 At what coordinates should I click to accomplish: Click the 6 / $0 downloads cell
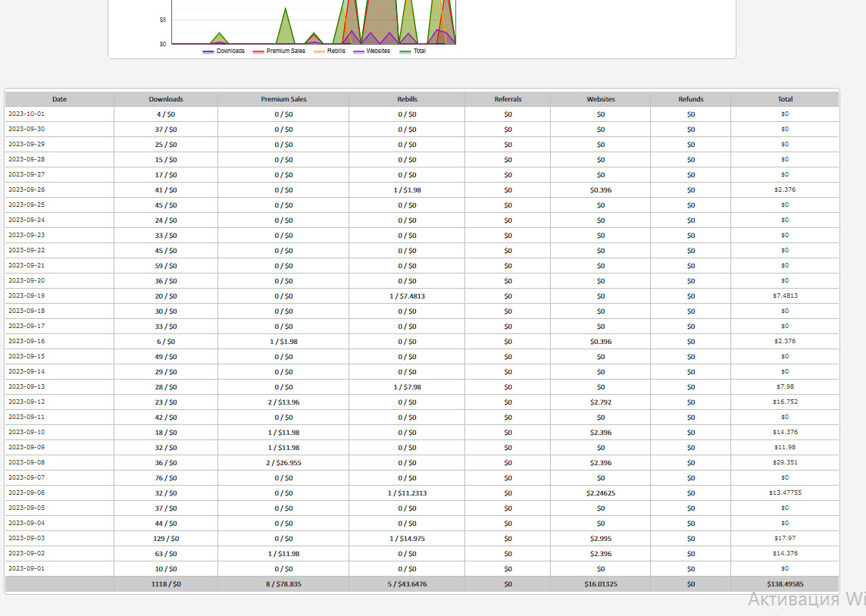coord(166,342)
